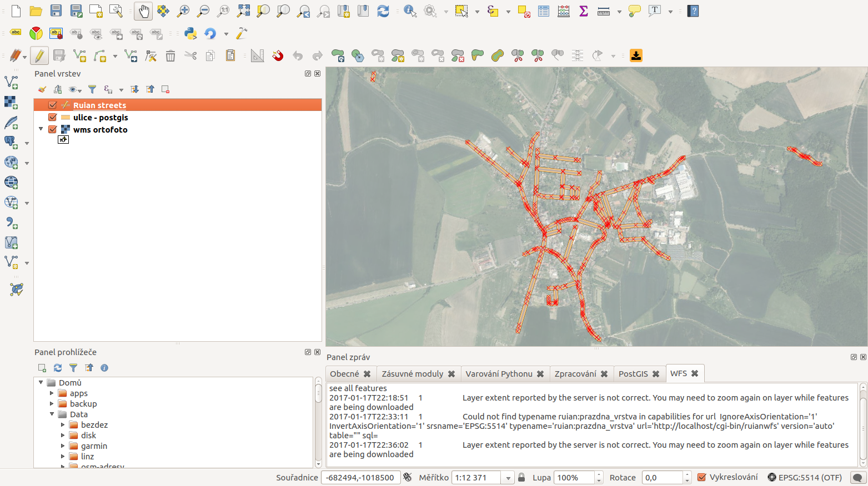Open the attribute table icon
The height and width of the screenshot is (486, 868).
544,11
